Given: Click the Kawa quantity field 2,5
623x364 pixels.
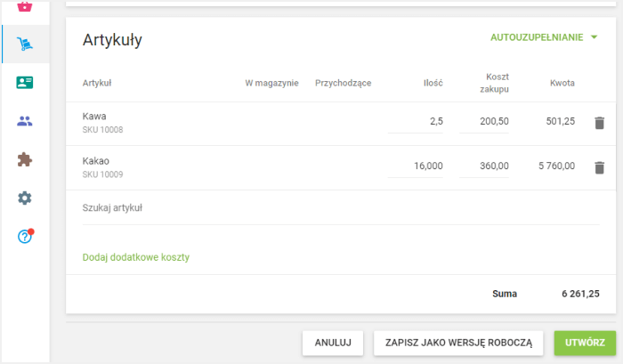Looking at the screenshot, I should (416, 122).
